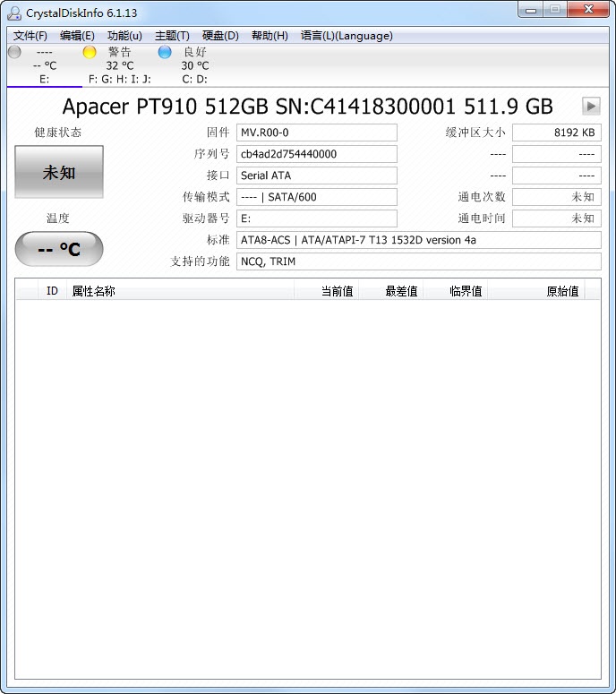Image resolution: width=616 pixels, height=694 pixels.
Task: Click the CrystalDiskInfo title bar icon
Action: point(14,13)
